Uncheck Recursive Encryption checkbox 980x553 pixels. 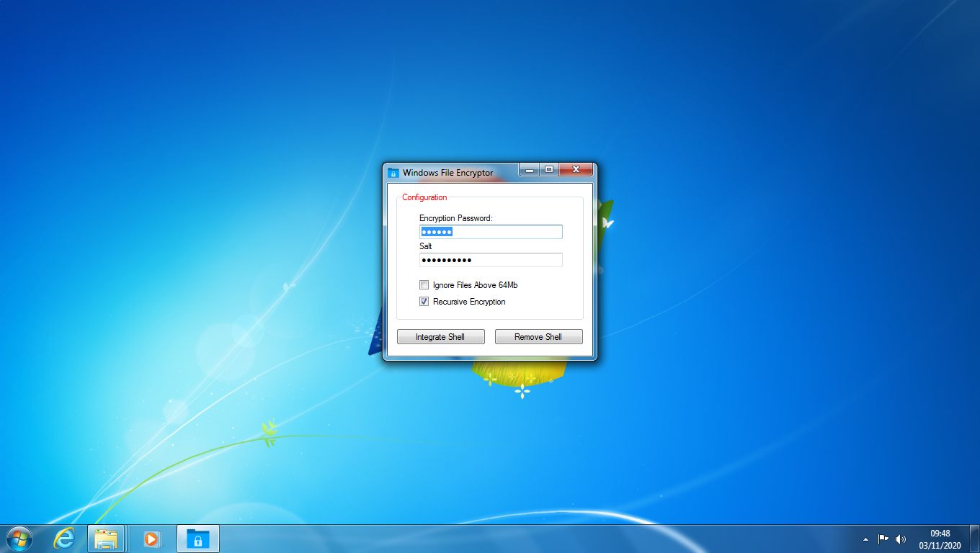pyautogui.click(x=424, y=302)
